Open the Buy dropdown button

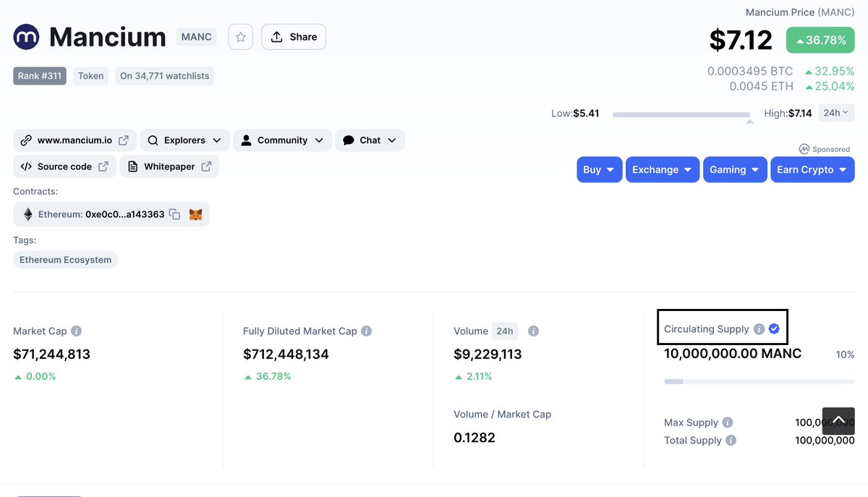(600, 169)
